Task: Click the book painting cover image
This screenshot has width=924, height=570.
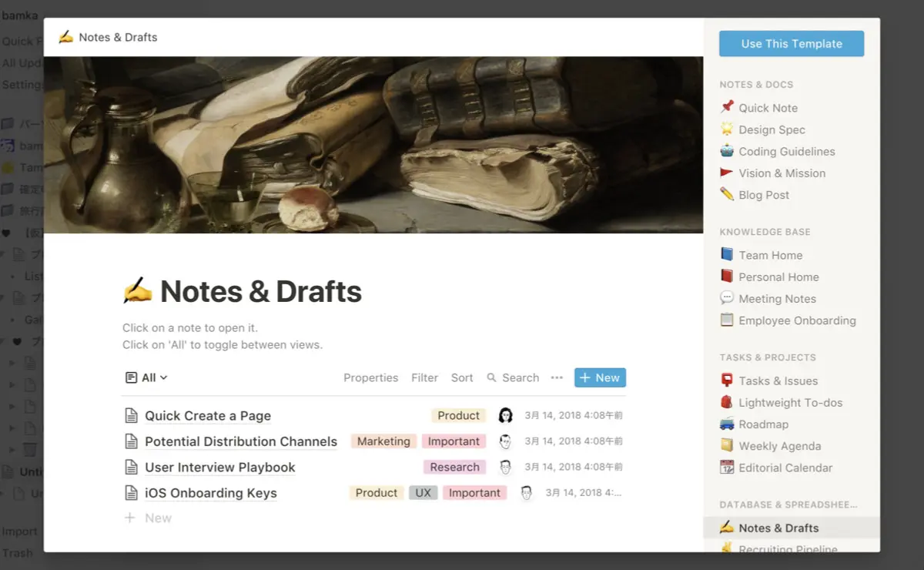Action: [373, 145]
